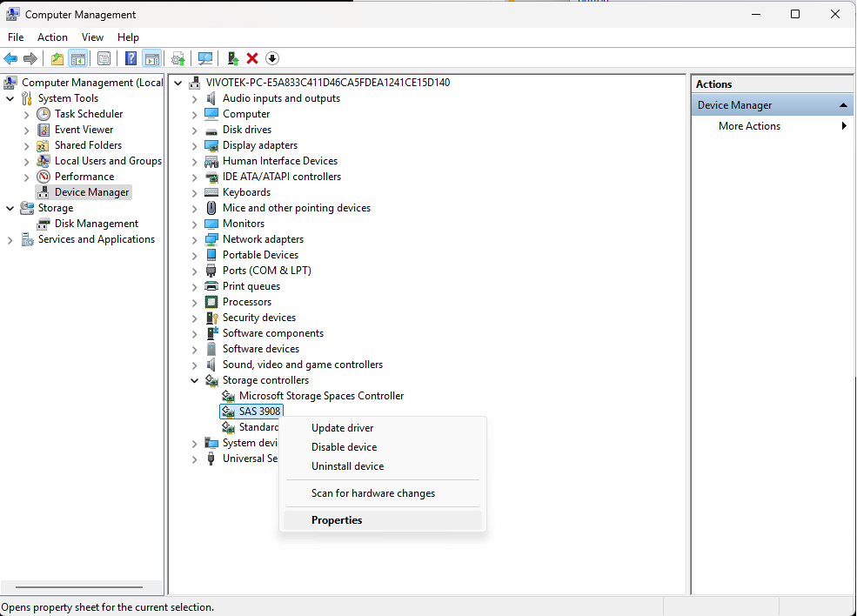Expand the Services and Applications node
Image resolution: width=857 pixels, height=616 pixels.
coord(10,240)
